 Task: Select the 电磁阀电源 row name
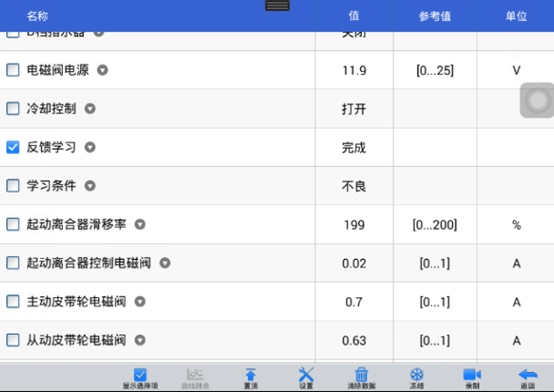pos(58,70)
